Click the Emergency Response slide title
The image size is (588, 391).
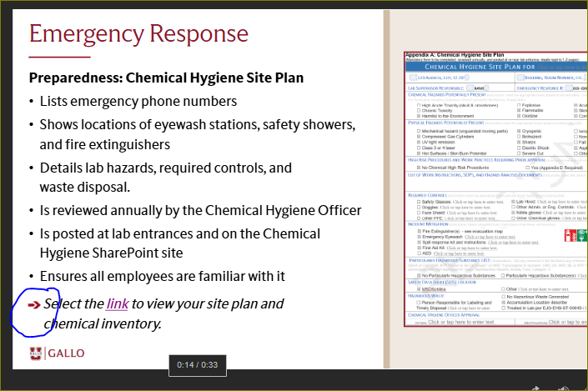138,33
